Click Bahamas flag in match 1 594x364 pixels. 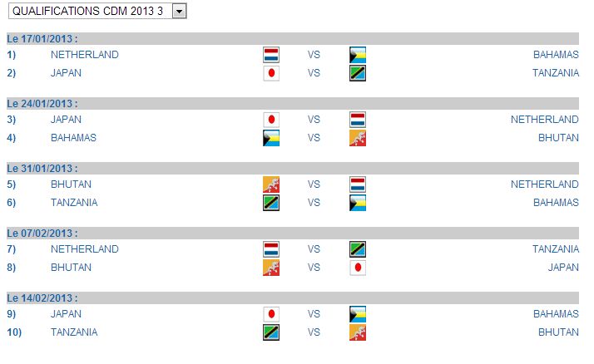pyautogui.click(x=358, y=55)
